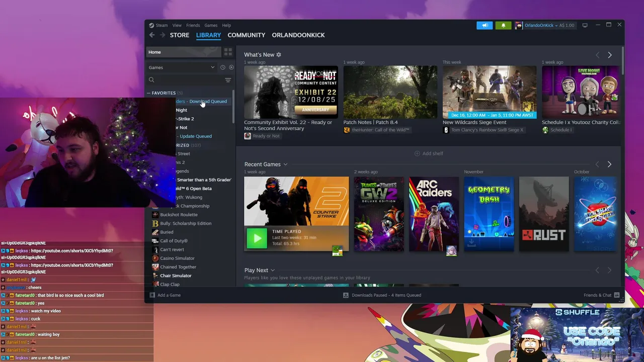644x362 pixels.
Task: Open theHunter Patch 8.4 notes thumbnail
Action: 390,92
